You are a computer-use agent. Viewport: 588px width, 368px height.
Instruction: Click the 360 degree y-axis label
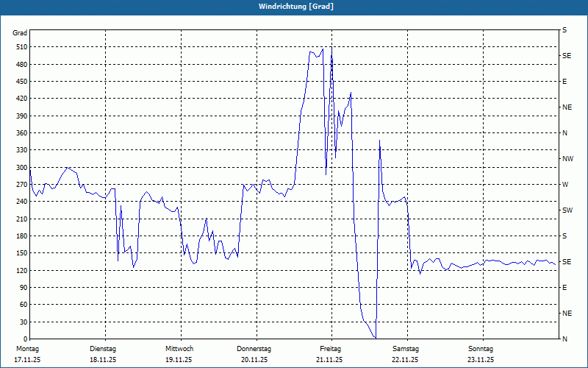click(20, 133)
